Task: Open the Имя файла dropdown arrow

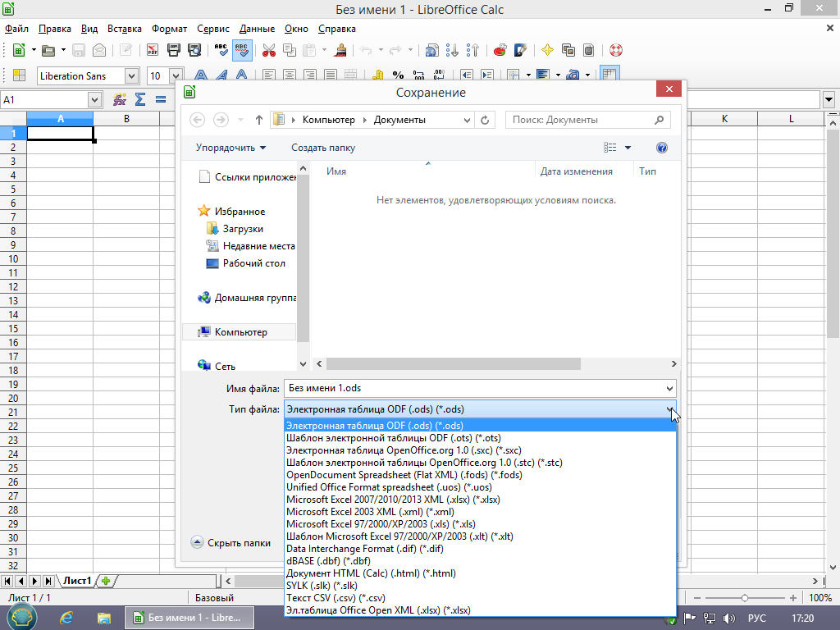Action: tap(669, 388)
